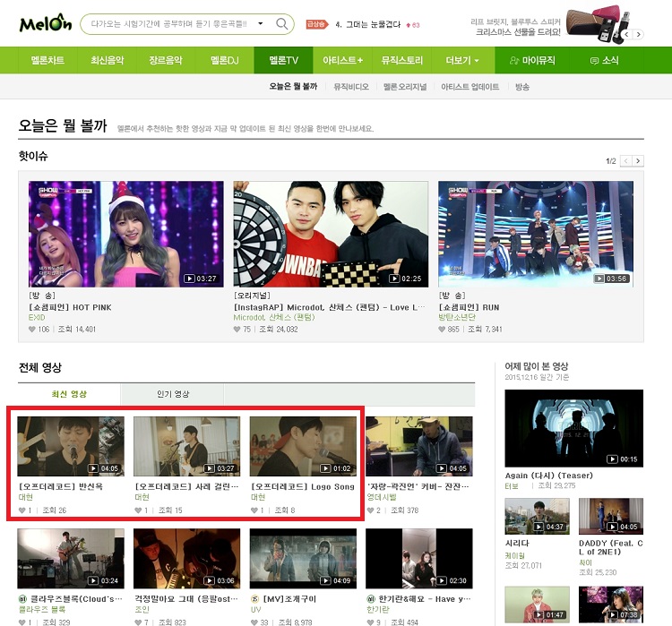Select 멜론 오리지널 submenu
The image size is (672, 626).
coord(405,87)
